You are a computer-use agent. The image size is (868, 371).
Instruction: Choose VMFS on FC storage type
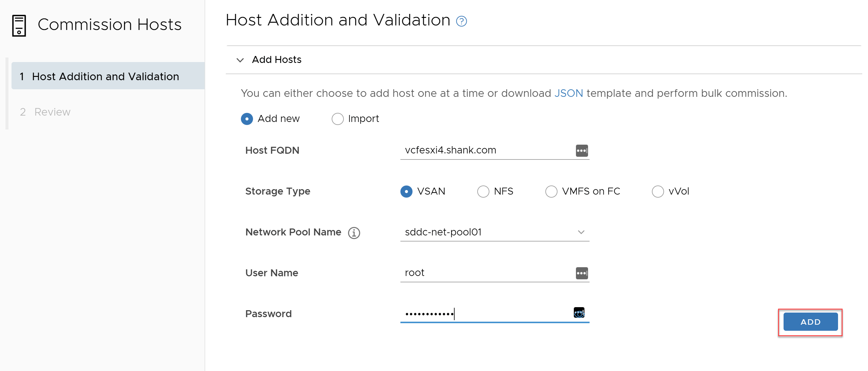551,191
